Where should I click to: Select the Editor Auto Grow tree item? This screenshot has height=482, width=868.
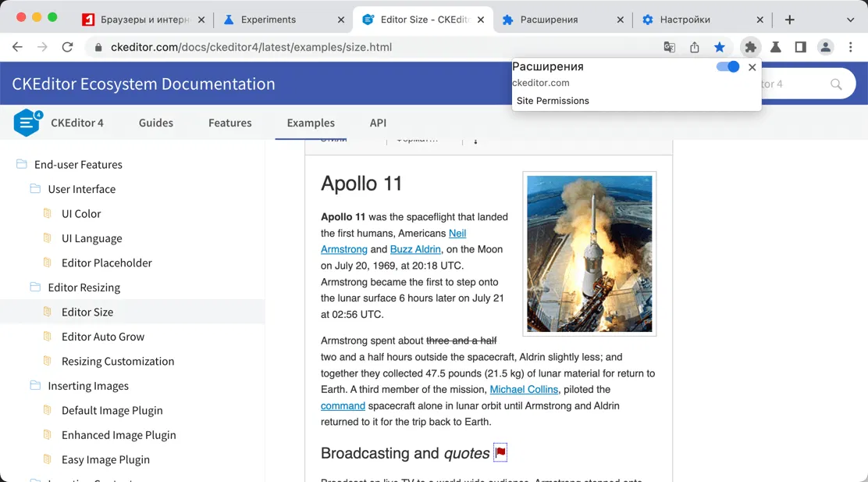pos(103,337)
